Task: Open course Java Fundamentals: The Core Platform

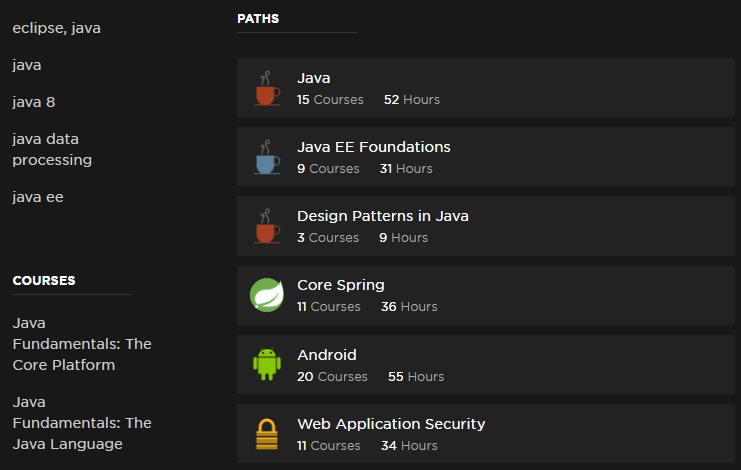Action: [x=82, y=344]
